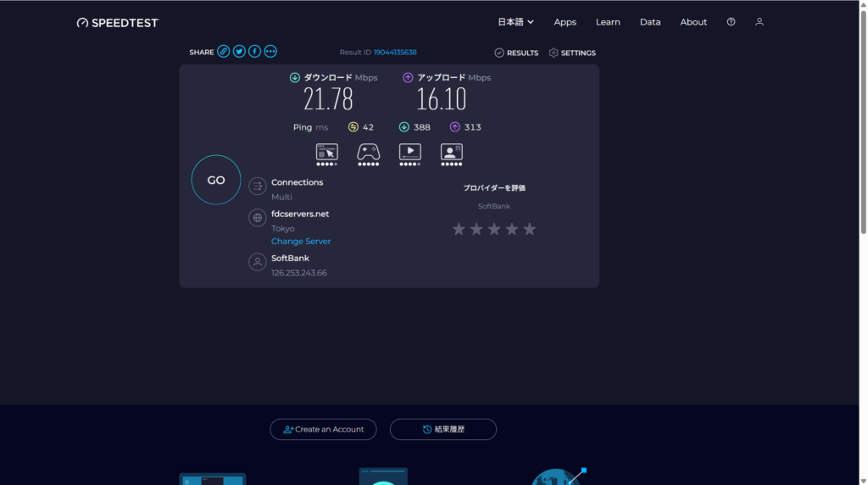Toggle the Connections Multi mode icon
Viewport: 868px width, 485px height.
coord(258,187)
